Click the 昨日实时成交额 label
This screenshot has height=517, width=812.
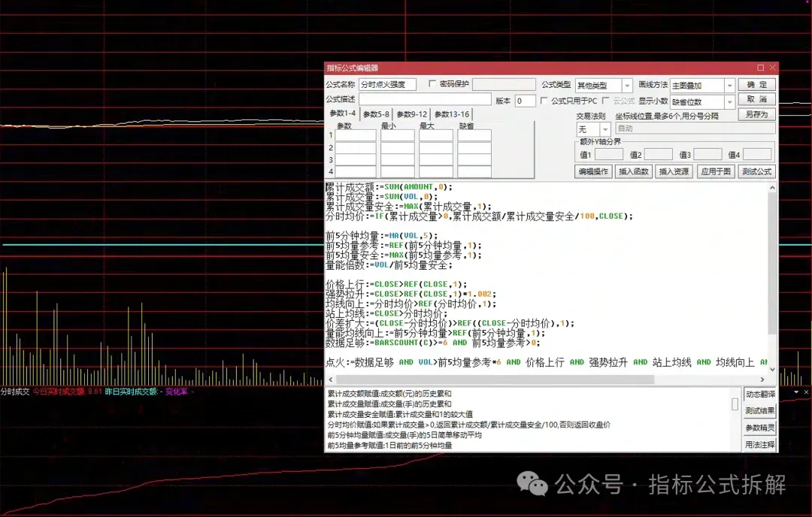[131, 392]
